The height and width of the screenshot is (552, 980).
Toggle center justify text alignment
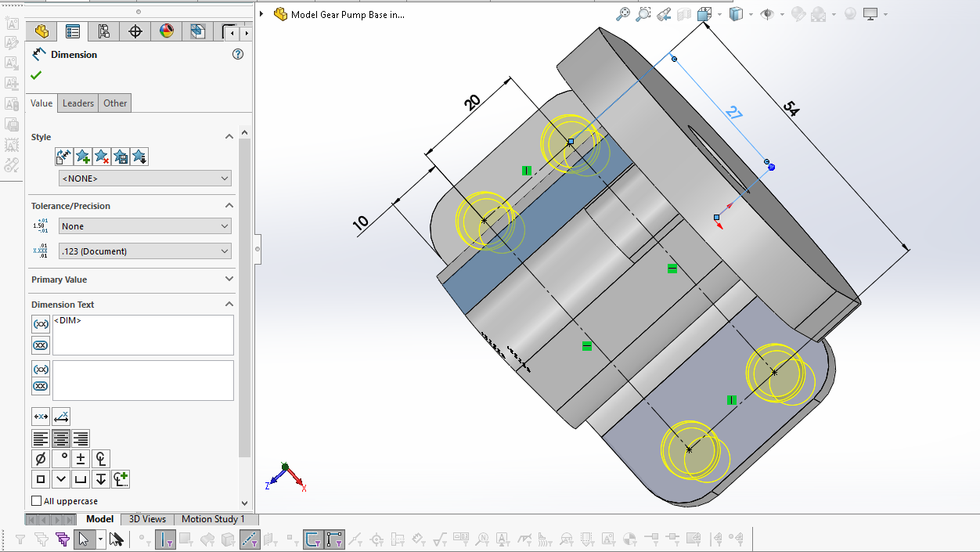point(60,438)
